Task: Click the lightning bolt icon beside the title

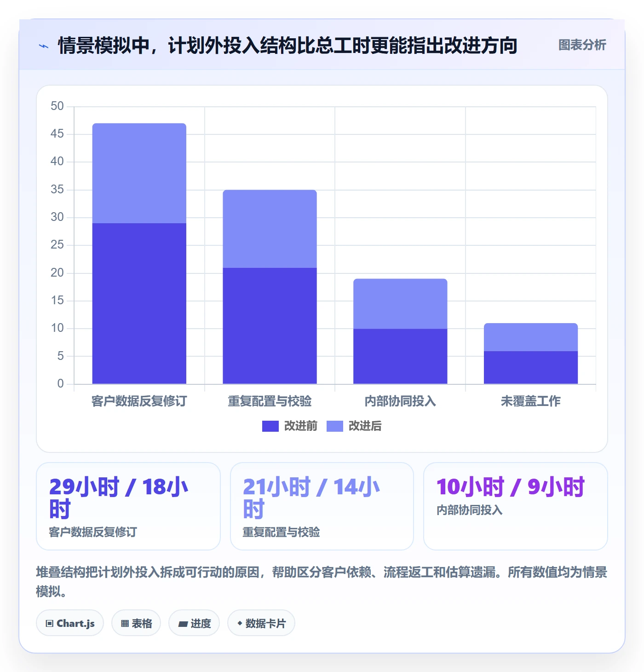Action: tap(44, 46)
